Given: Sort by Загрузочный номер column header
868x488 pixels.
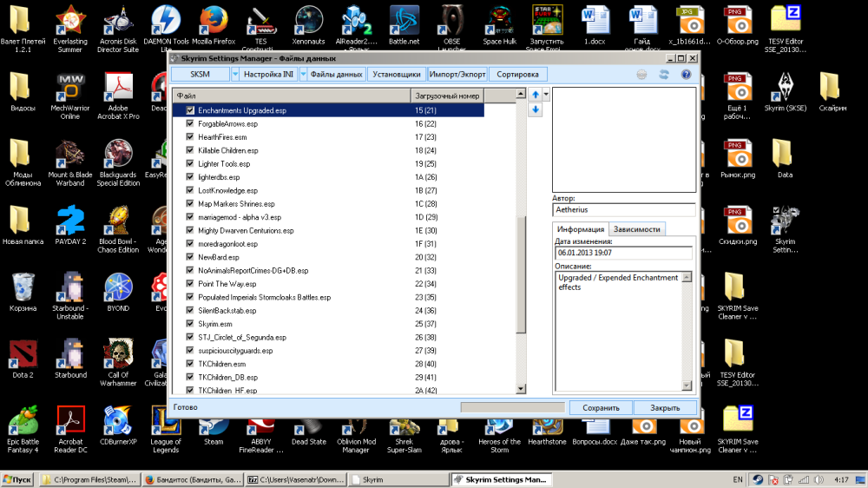Looking at the screenshot, I should pyautogui.click(x=447, y=96).
